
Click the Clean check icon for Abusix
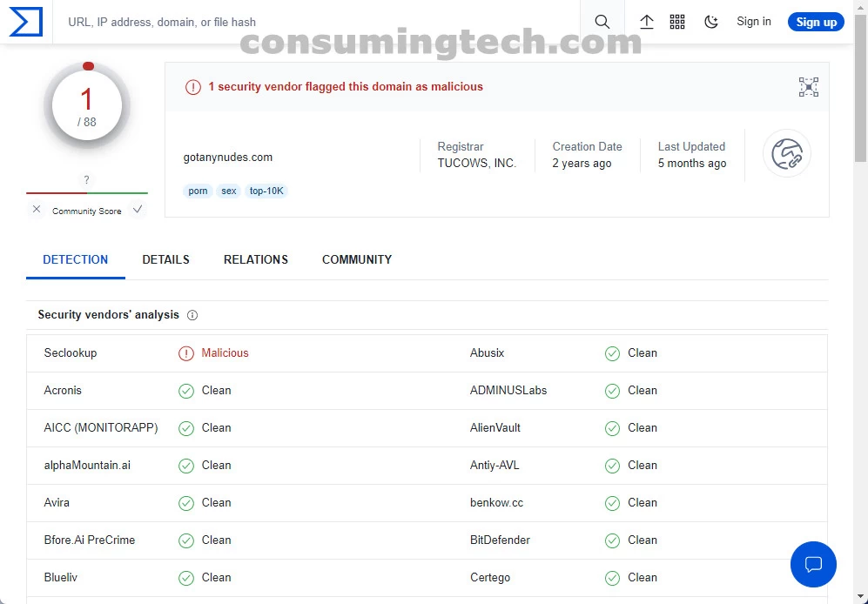612,353
